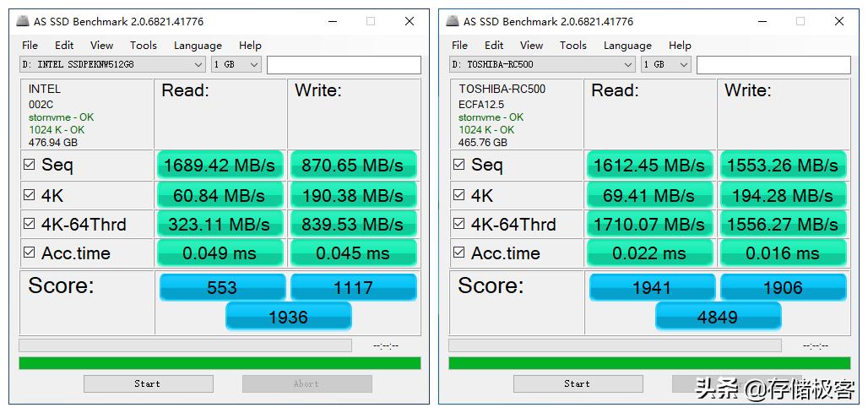Click the 1906 write score
Screen dimensions: 868x413
[784, 287]
